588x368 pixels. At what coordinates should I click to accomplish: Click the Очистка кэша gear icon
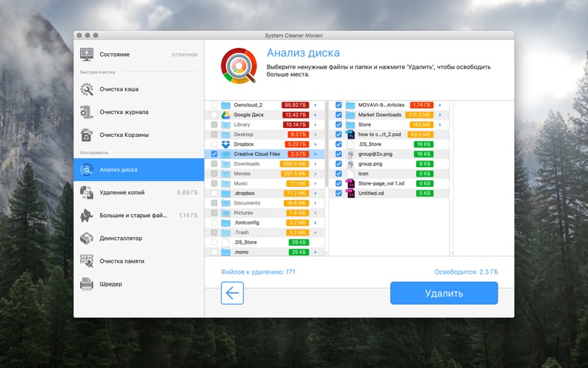(x=87, y=89)
